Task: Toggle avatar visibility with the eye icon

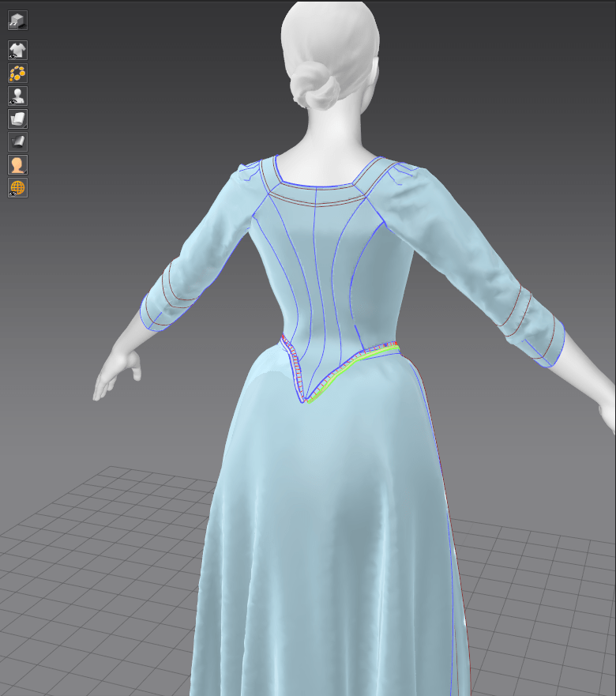Action: pos(17,96)
